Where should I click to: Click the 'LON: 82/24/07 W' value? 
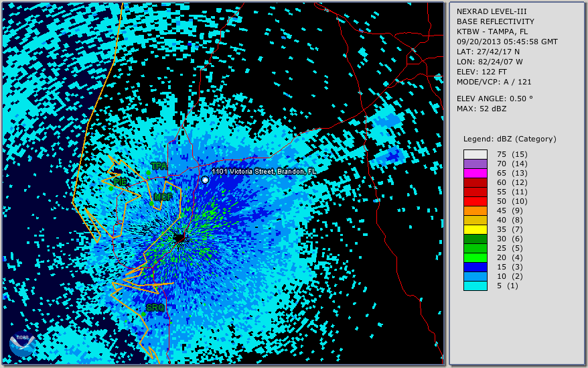490,62
